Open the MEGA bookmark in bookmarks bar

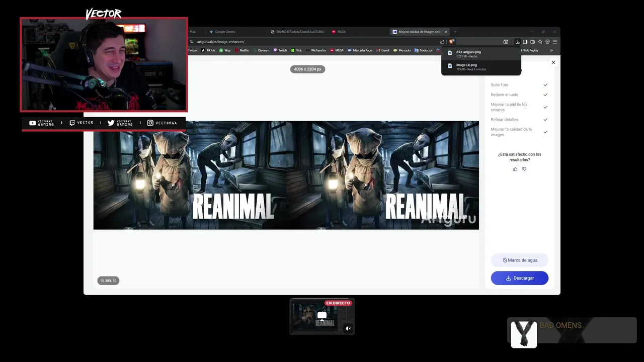point(337,50)
